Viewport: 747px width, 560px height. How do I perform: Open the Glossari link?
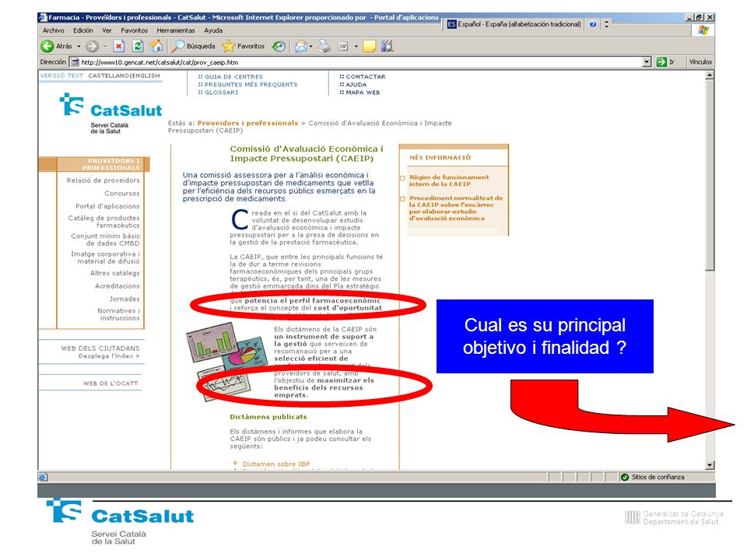(x=222, y=93)
